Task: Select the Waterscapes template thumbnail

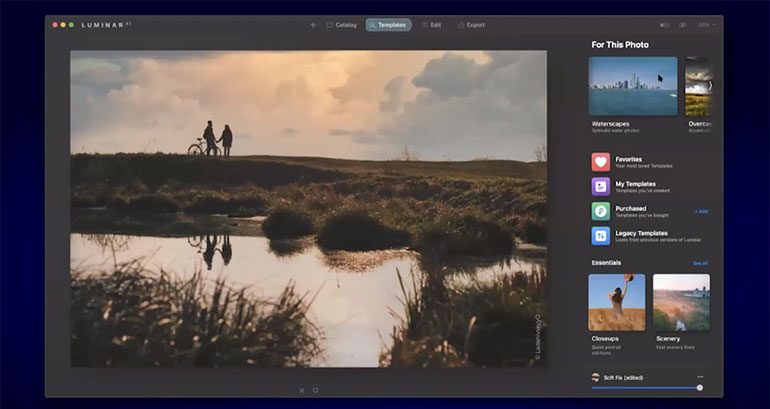Action: click(632, 86)
